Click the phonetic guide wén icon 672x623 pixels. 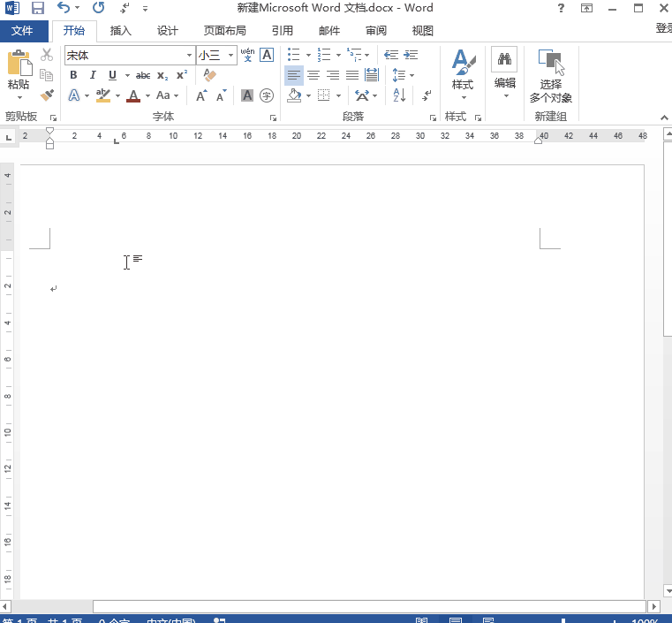click(248, 55)
